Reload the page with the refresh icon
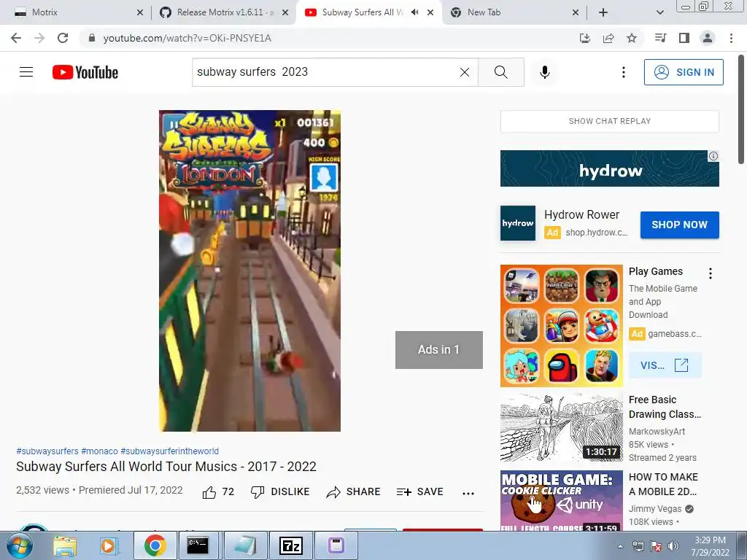 click(63, 38)
